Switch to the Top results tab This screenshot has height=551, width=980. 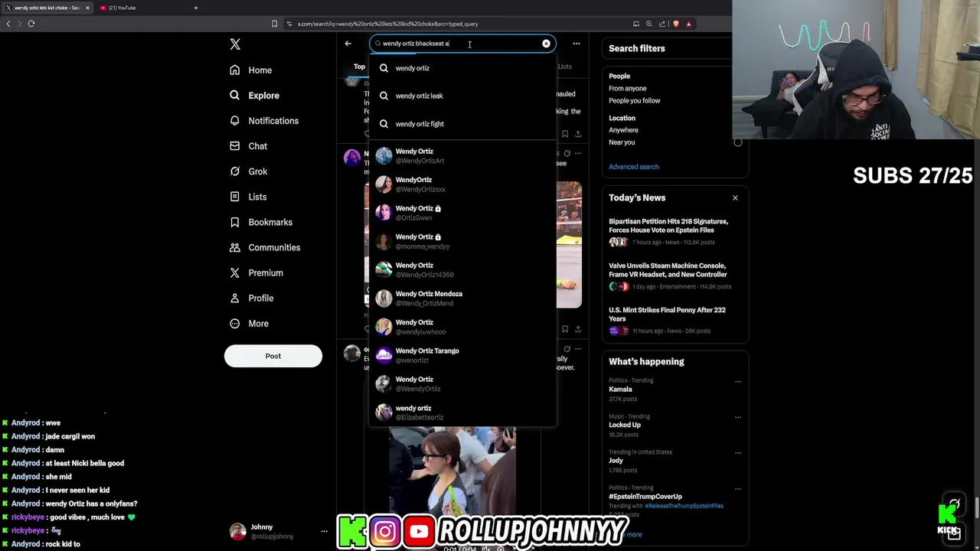(359, 67)
